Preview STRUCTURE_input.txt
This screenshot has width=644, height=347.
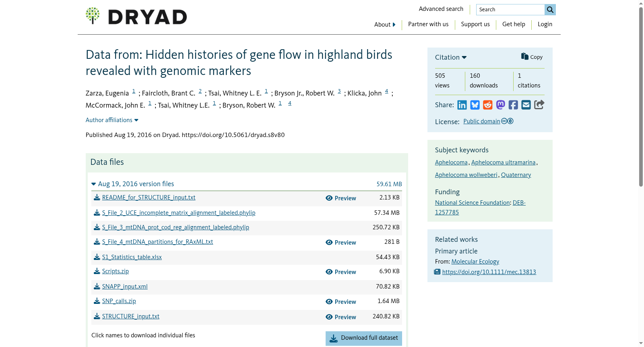tap(341, 317)
